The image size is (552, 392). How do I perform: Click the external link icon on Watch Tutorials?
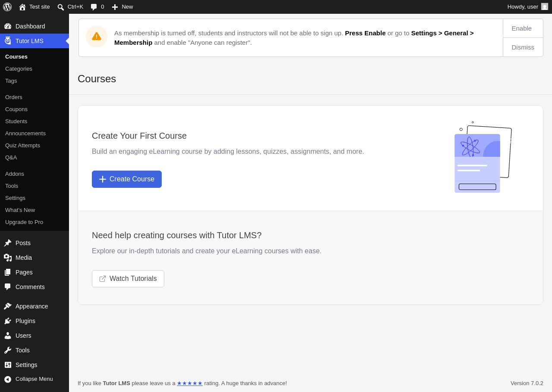103,279
